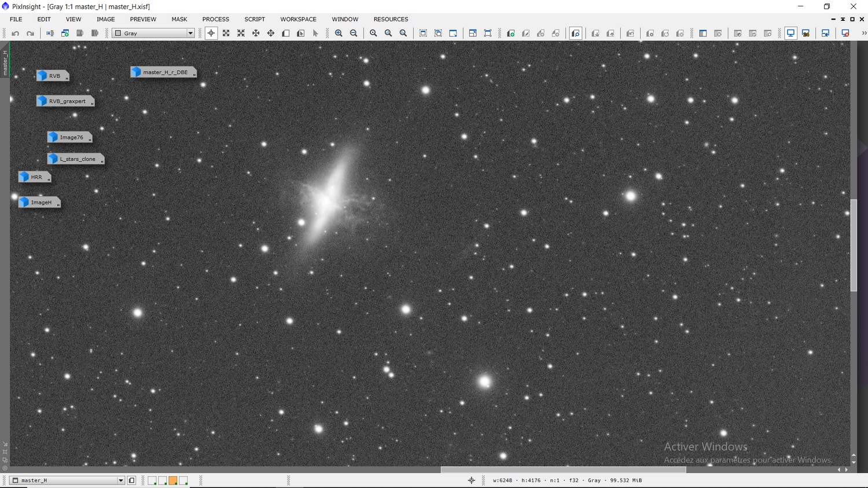The image size is (868, 488).
Task: Expand hidden toolbar items with double chevron
Action: 864,34
